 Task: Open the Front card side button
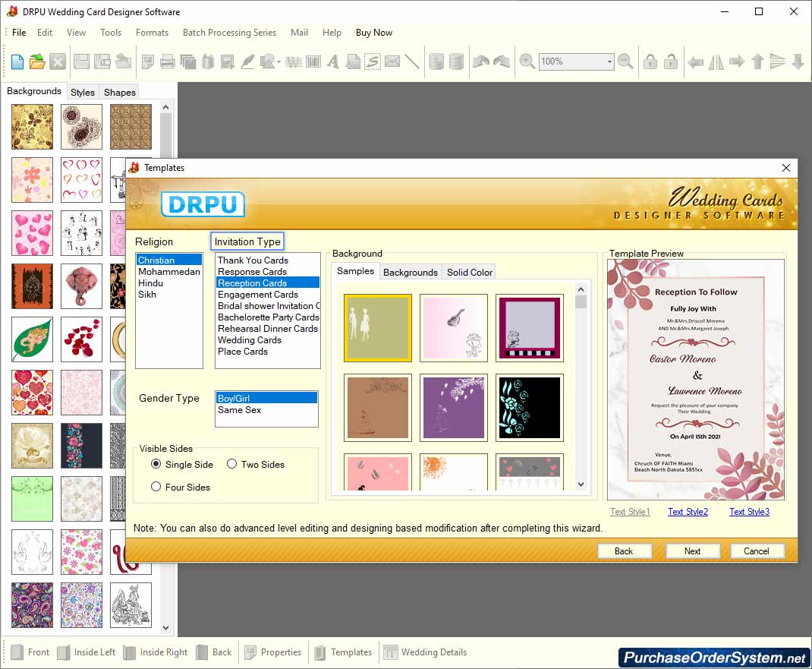30,652
